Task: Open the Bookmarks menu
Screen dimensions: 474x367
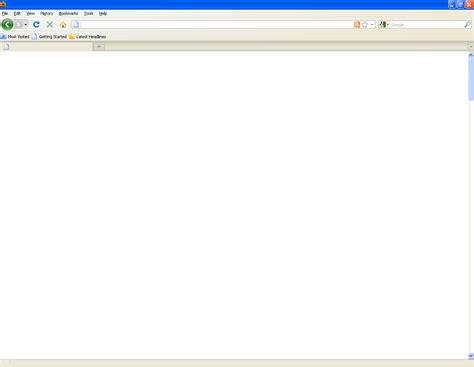Action: [68, 13]
